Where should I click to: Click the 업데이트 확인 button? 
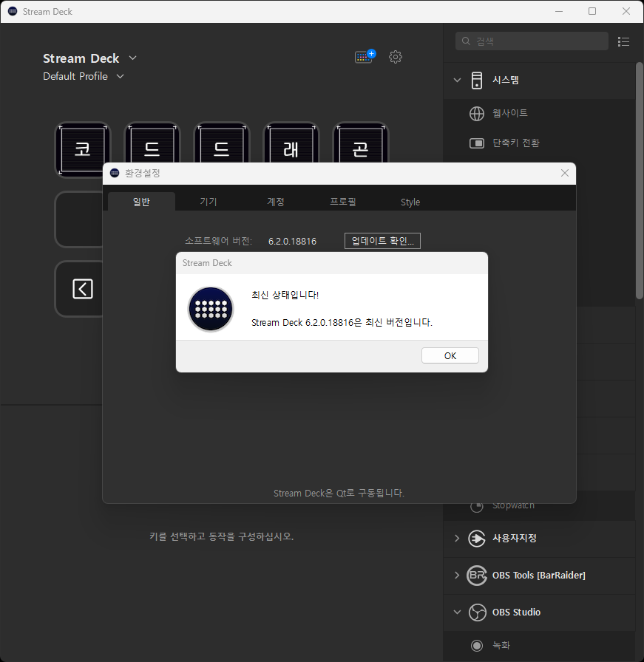382,241
